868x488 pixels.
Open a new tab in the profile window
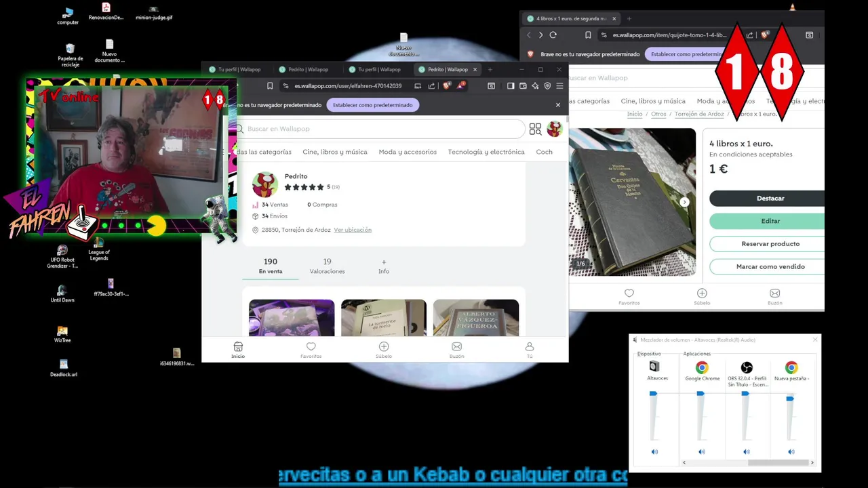(490, 69)
